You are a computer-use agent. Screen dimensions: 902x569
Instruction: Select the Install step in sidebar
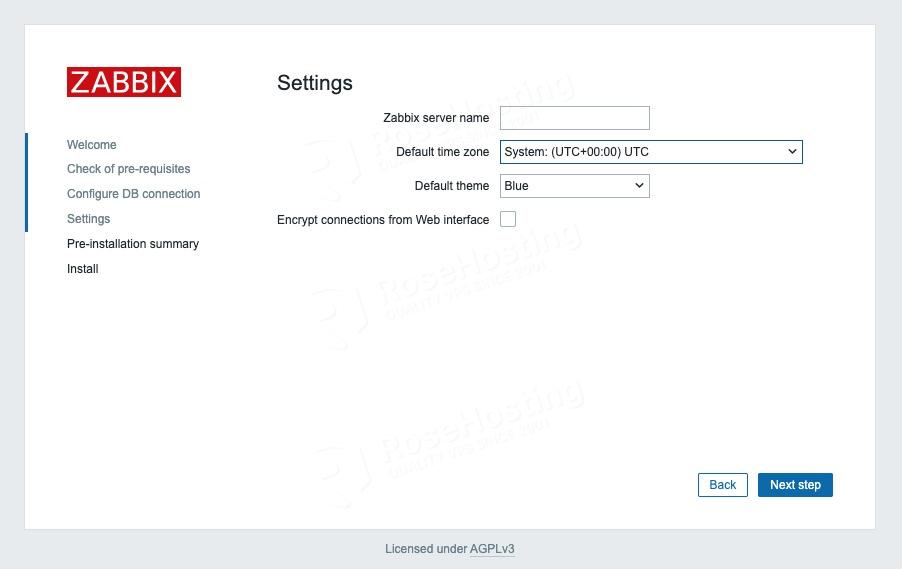pyautogui.click(x=82, y=269)
